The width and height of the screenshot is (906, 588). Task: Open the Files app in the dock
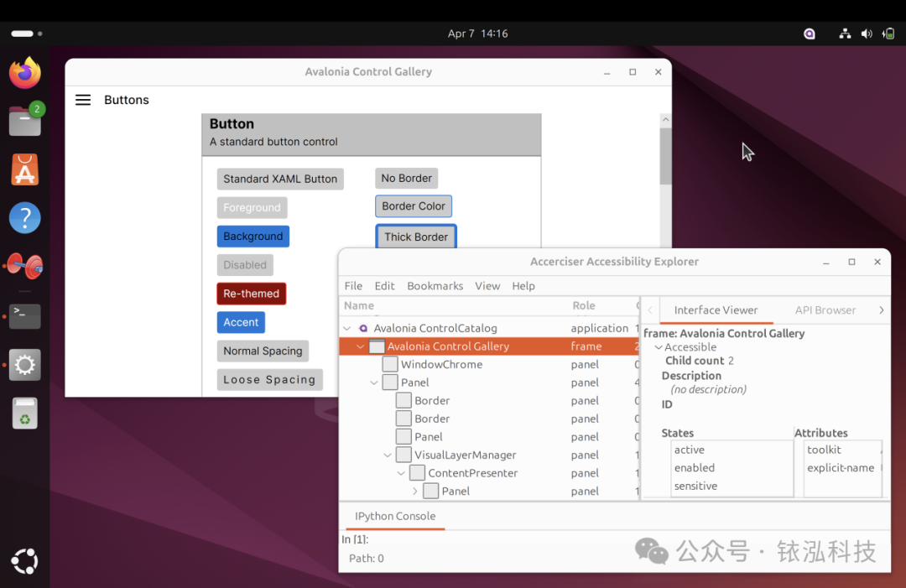tap(25, 120)
